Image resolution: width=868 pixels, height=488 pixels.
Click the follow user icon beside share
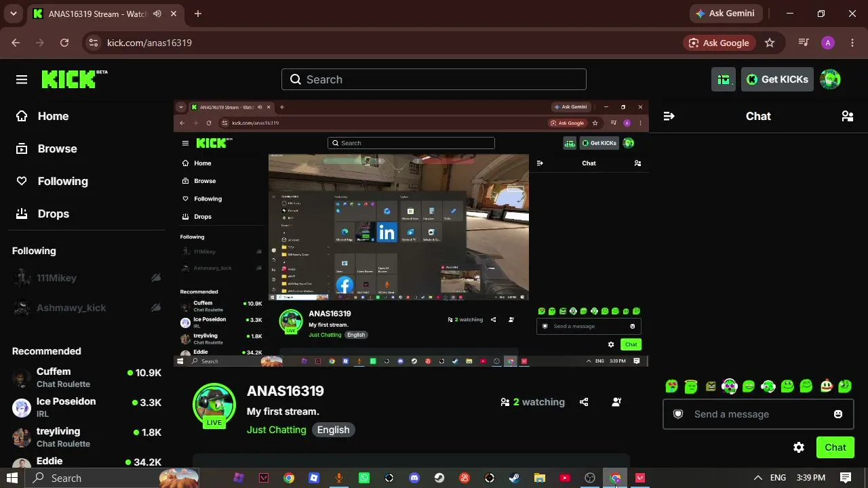(x=616, y=402)
